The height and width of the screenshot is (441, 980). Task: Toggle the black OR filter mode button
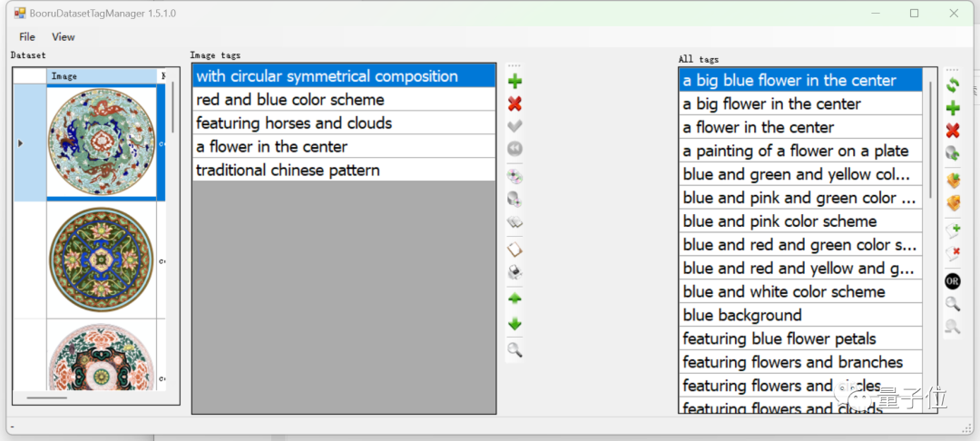coord(953,280)
